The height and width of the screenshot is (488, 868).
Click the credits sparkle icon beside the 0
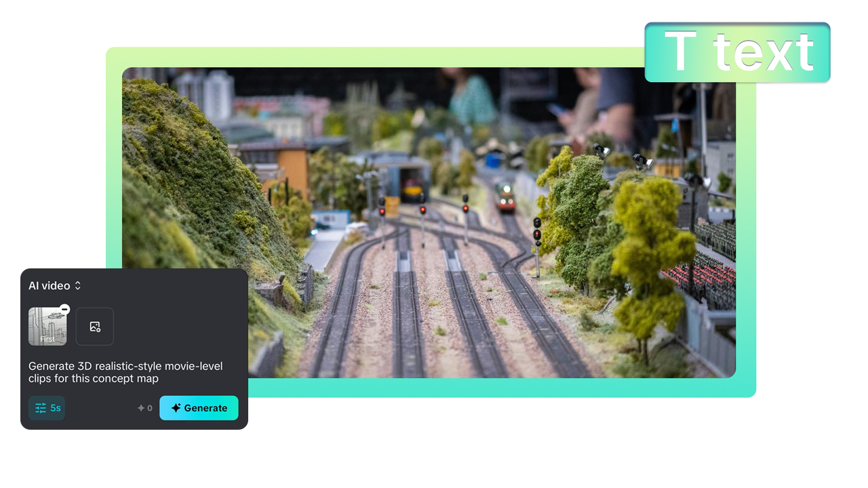[x=140, y=408]
